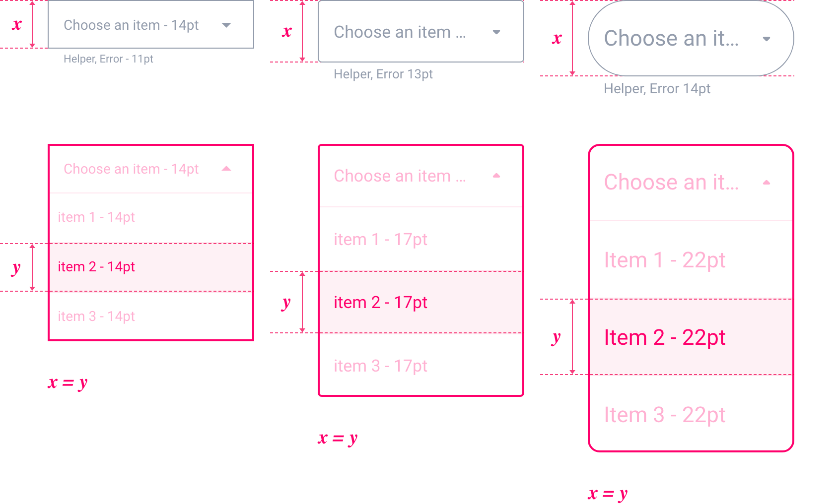The height and width of the screenshot is (504, 840).
Task: Click the chevron next to 17pt placeholder
Action: click(x=496, y=31)
